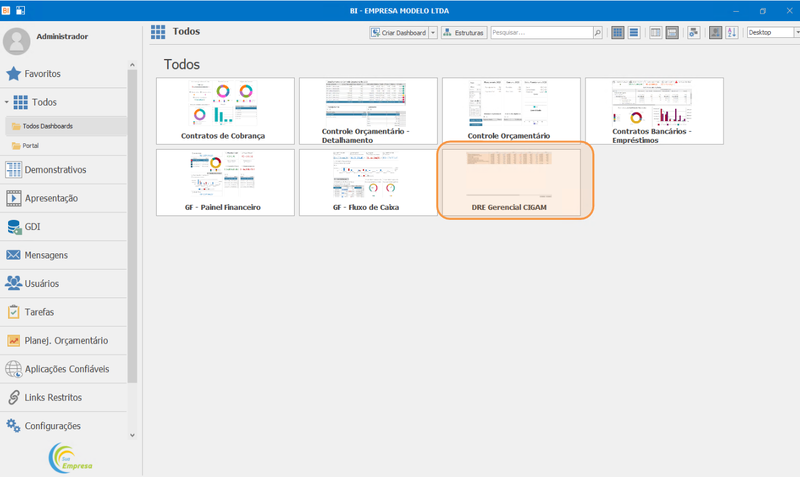The height and width of the screenshot is (477, 800).
Task: Open Aplicações Confiáveis section
Action: 63,369
